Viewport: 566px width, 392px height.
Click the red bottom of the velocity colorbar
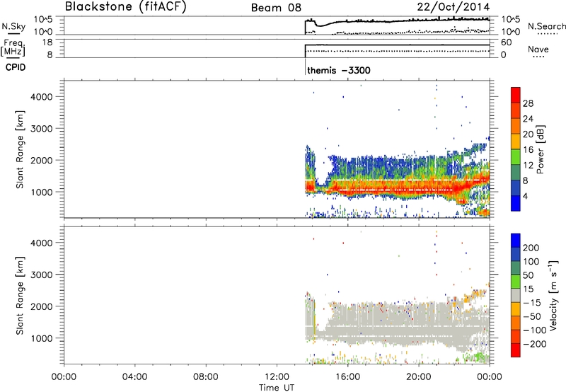coord(516,350)
